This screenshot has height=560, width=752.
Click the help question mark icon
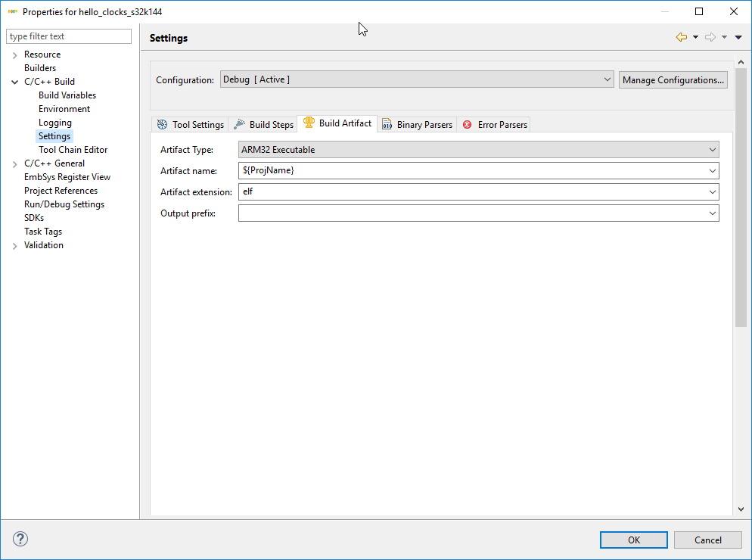click(20, 539)
